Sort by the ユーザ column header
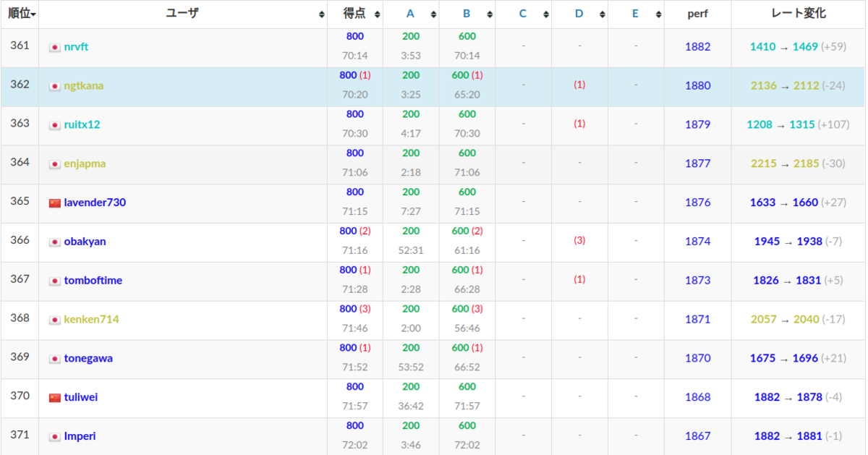 pos(182,14)
